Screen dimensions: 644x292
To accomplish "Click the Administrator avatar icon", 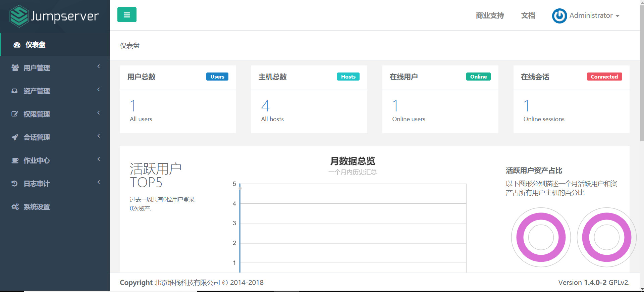I will click(x=559, y=16).
